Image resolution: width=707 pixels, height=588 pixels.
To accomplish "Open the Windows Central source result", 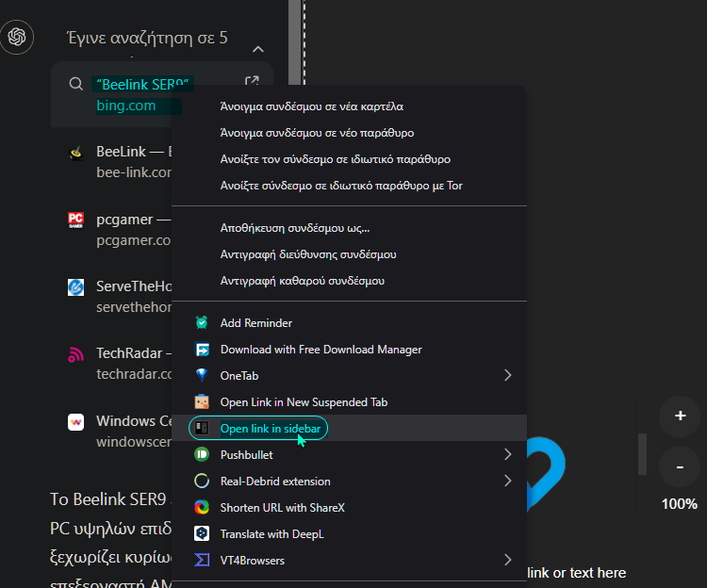I will (x=112, y=431).
